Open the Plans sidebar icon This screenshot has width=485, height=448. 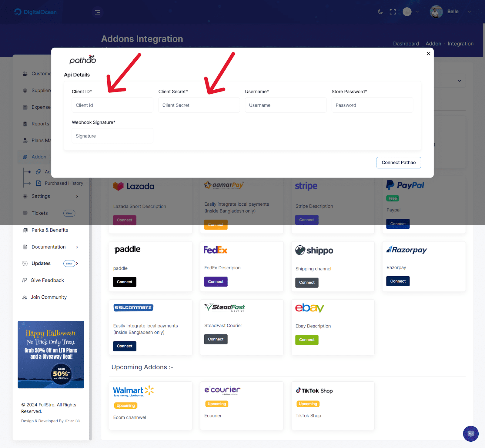(x=25, y=141)
